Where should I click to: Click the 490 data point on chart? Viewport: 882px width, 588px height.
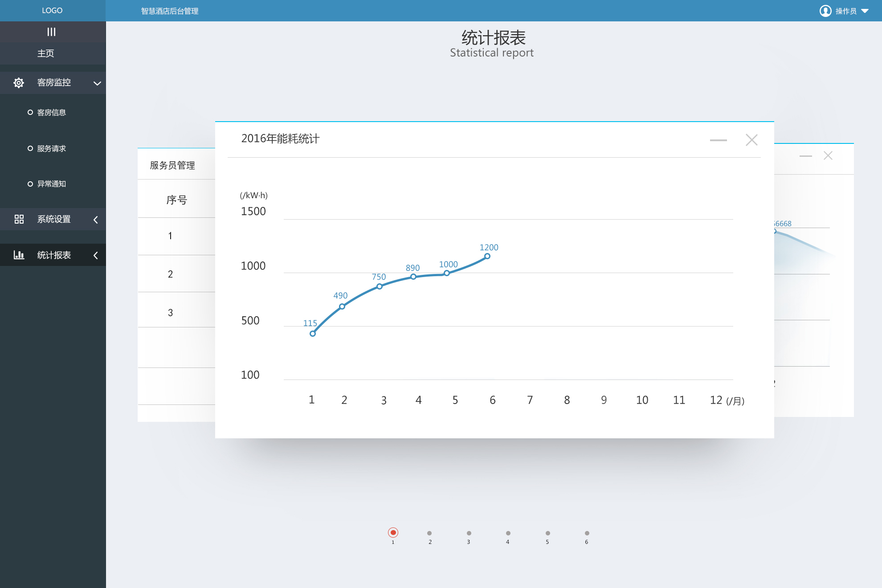tap(342, 306)
